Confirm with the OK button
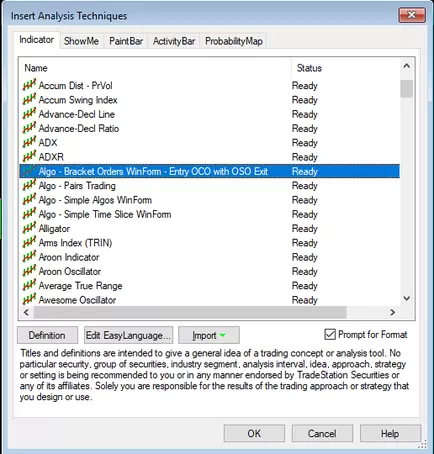The width and height of the screenshot is (434, 454). (x=254, y=433)
